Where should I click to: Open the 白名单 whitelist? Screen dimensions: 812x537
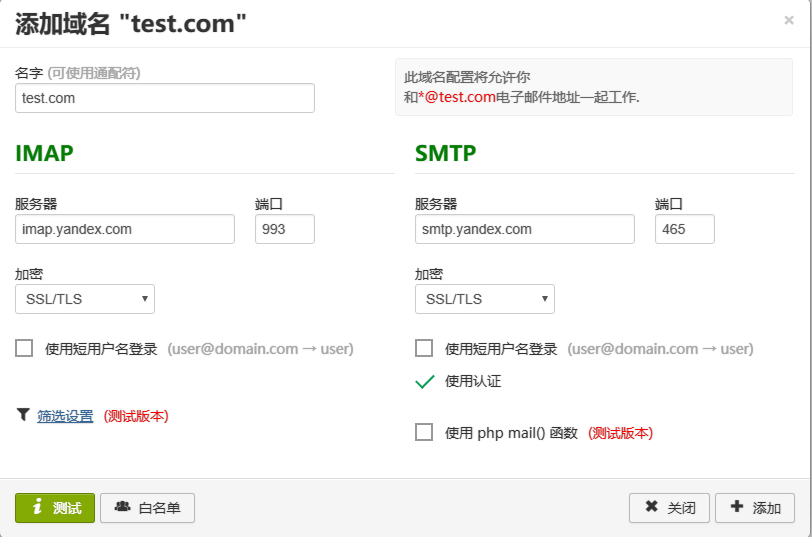[x=147, y=508]
